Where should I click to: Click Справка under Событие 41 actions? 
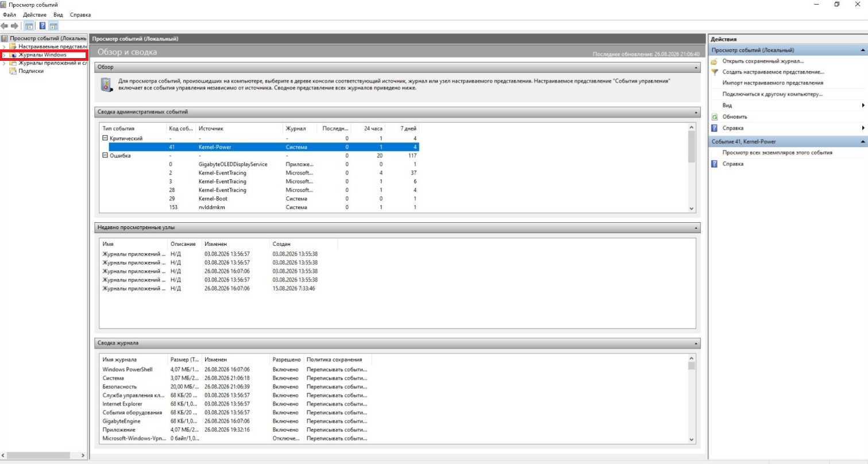[x=733, y=164]
